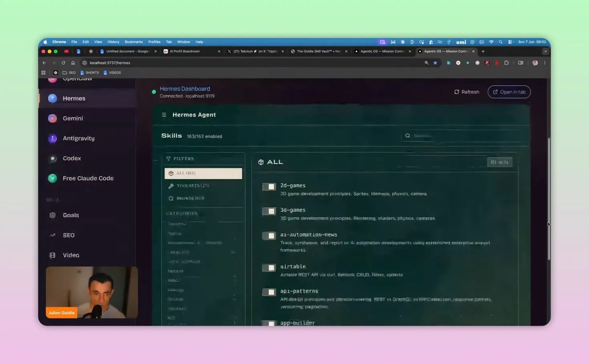Click the Refresh button
Viewport: 589px width, 364px height.
[467, 92]
